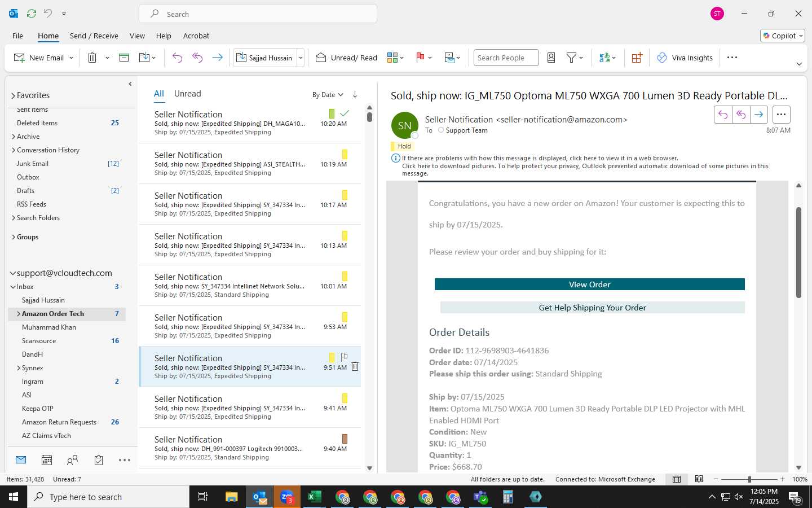The image size is (812, 508).
Task: Switch to Tasks view icon
Action: point(99,460)
